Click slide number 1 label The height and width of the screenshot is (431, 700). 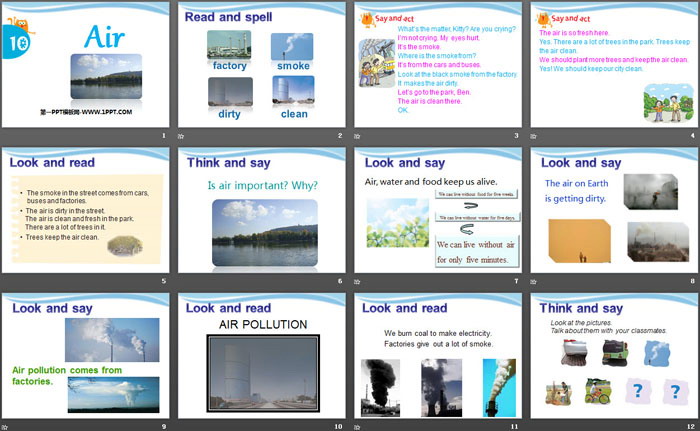(164, 135)
